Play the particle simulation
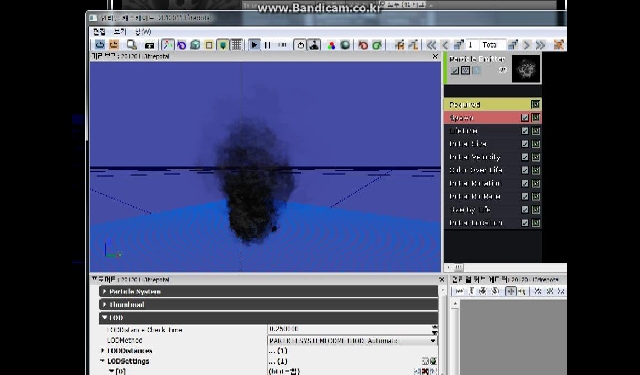640x375 pixels. coord(254,45)
